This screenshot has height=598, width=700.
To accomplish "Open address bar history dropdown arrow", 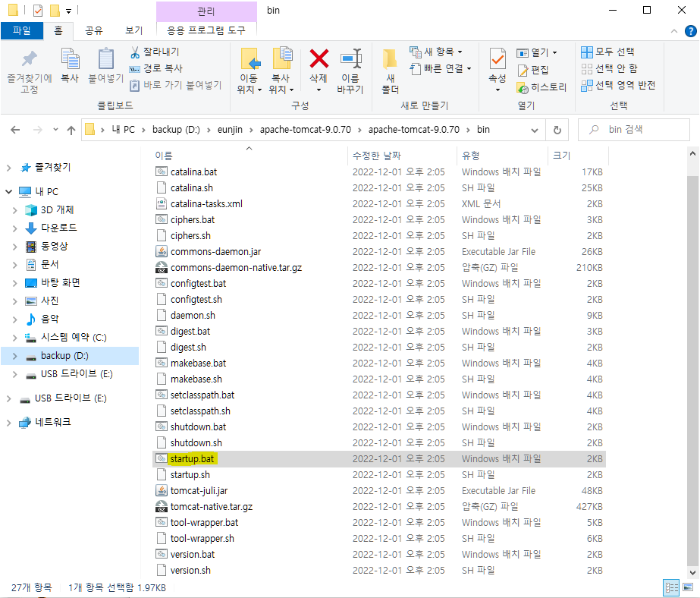I will (x=535, y=130).
